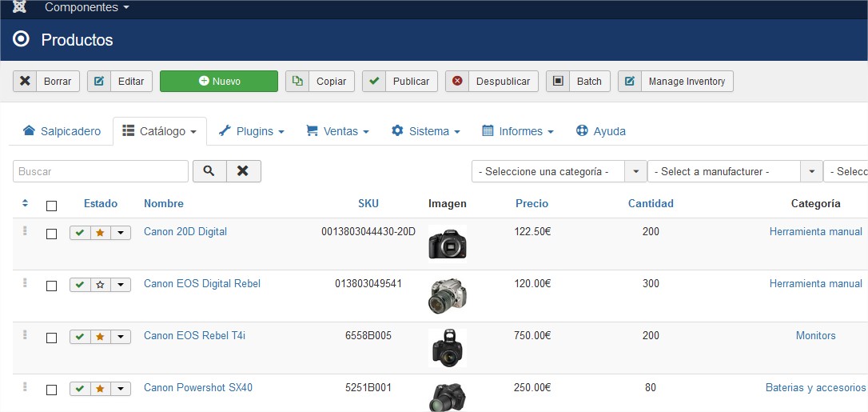The width and height of the screenshot is (868, 412).
Task: Click the Editar button
Action: [120, 81]
